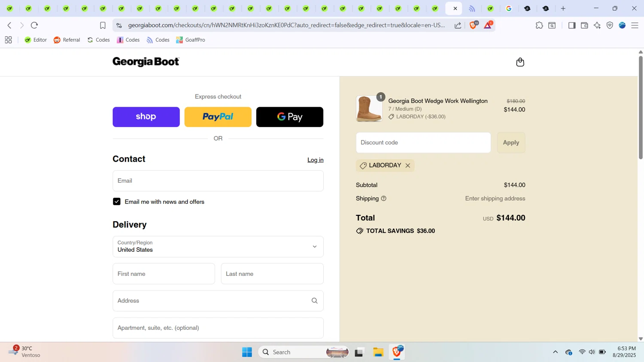Close the active checkout tab
The image size is (644, 362).
point(455,9)
